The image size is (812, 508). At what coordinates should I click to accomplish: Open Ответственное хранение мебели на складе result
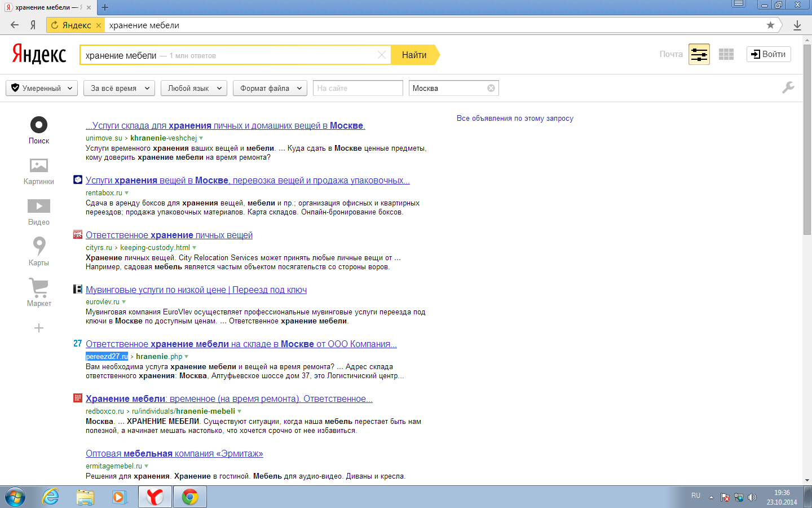tap(241, 344)
